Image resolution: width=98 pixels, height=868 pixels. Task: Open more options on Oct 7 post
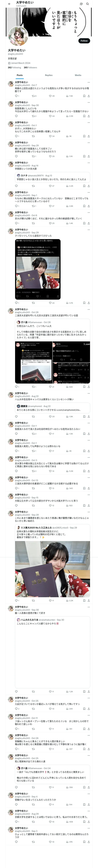coord(89,82)
